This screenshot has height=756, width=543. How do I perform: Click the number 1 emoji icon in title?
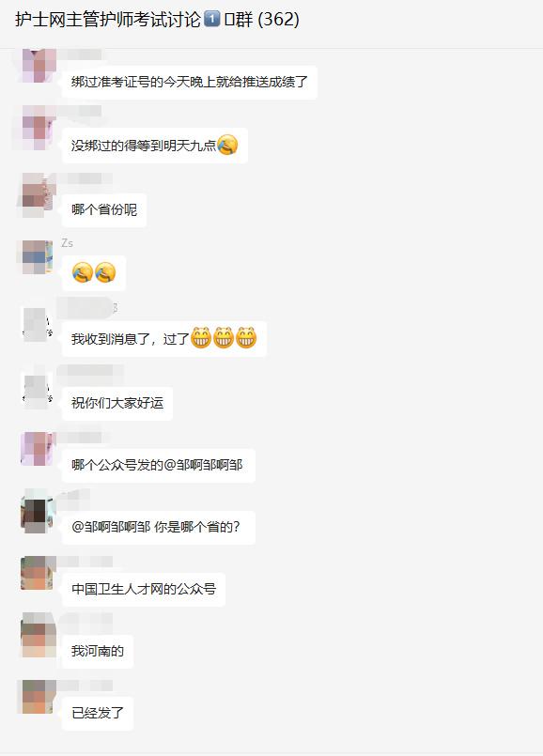point(212,20)
